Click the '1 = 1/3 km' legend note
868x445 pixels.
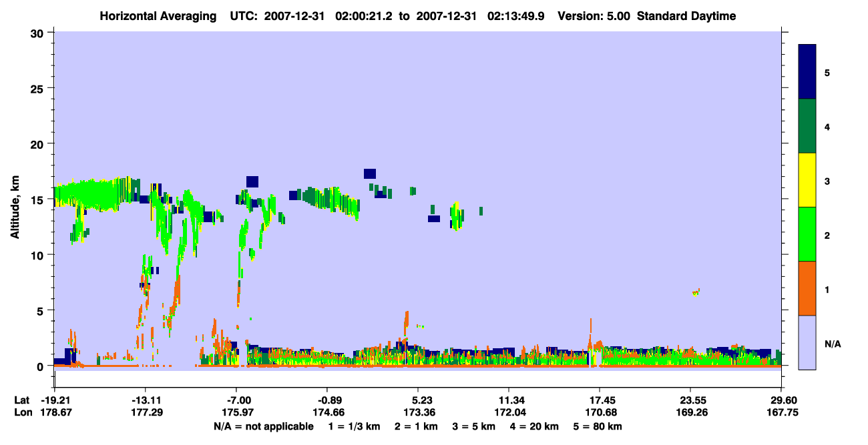[355, 426]
